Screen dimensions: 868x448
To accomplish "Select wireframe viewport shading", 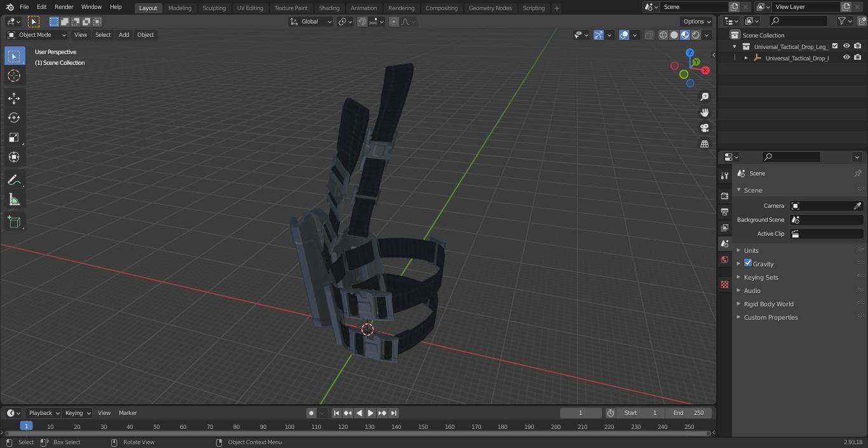I will coord(663,35).
